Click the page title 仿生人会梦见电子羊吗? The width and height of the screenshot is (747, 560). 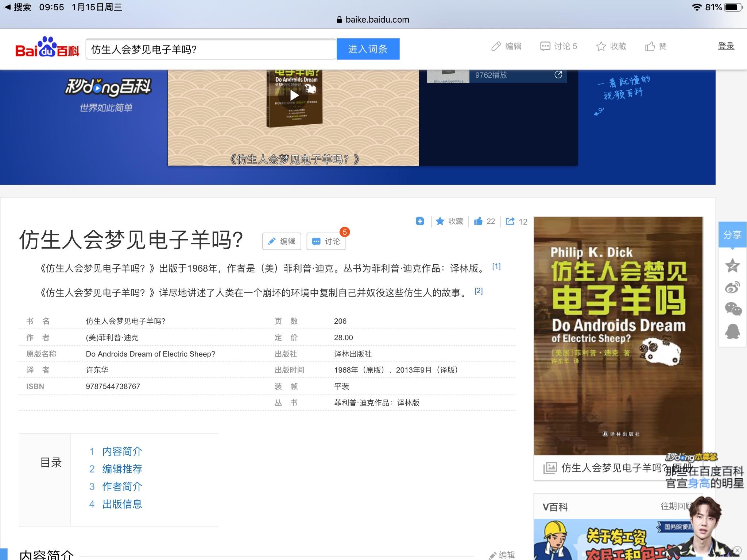131,240
